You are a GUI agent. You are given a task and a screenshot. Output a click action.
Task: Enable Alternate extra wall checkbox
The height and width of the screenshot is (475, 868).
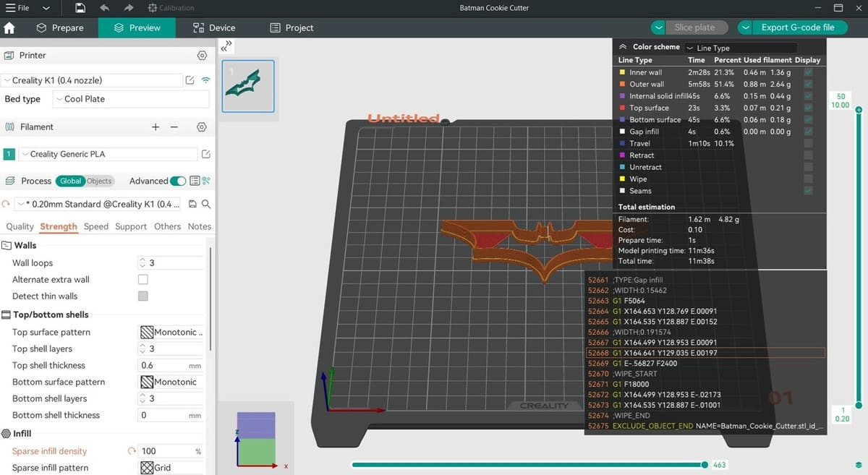tap(142, 280)
